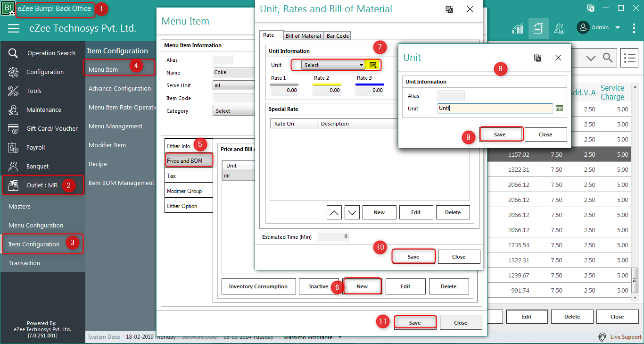Select the Price and BOM side tab
The height and width of the screenshot is (344, 644).
pos(189,161)
